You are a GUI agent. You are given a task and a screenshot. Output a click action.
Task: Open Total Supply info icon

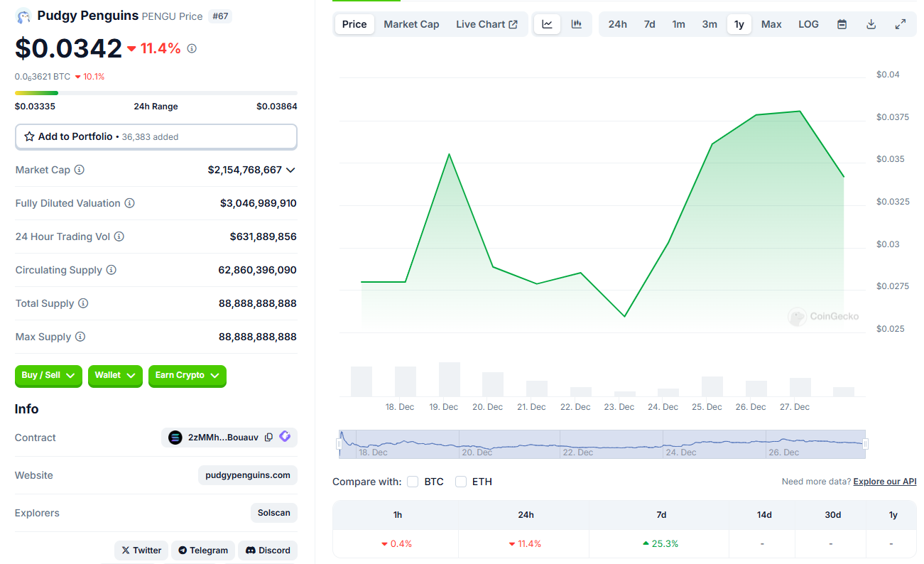click(x=83, y=303)
